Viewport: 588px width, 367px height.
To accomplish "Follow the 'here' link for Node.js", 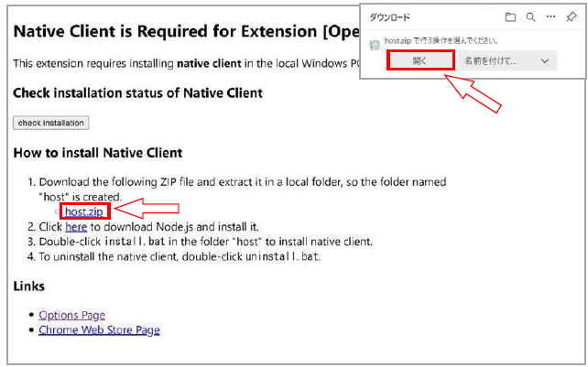I will coord(76,226).
